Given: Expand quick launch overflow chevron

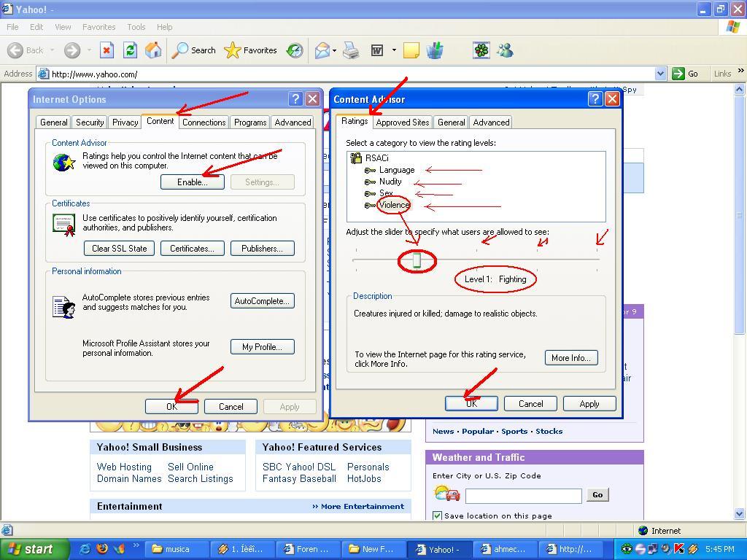Looking at the screenshot, I should point(136,545).
